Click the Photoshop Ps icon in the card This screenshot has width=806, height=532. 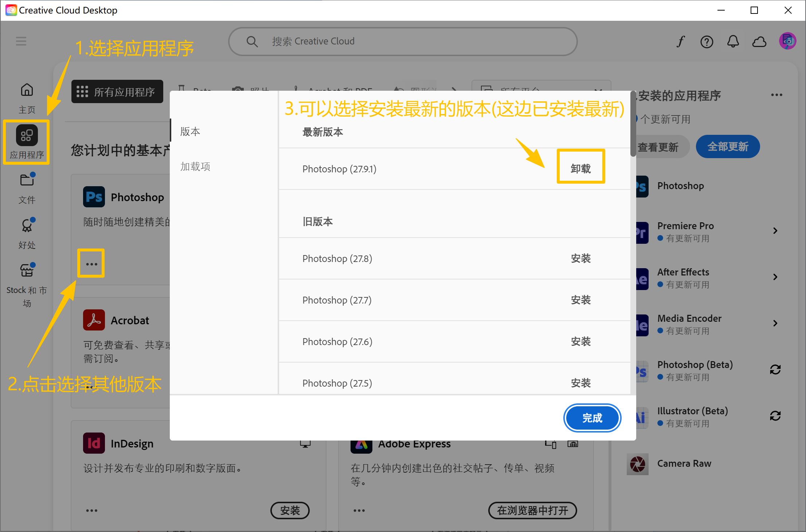pos(94,197)
